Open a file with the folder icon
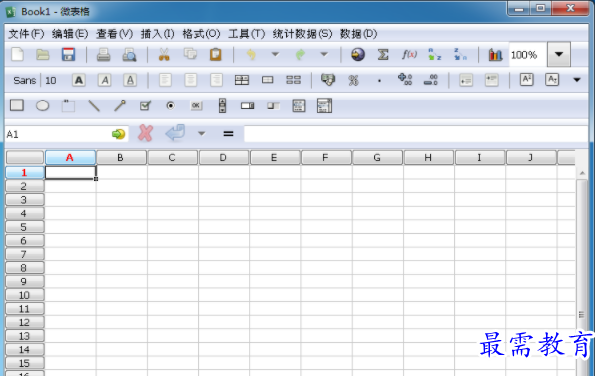This screenshot has height=376, width=601. (43, 54)
